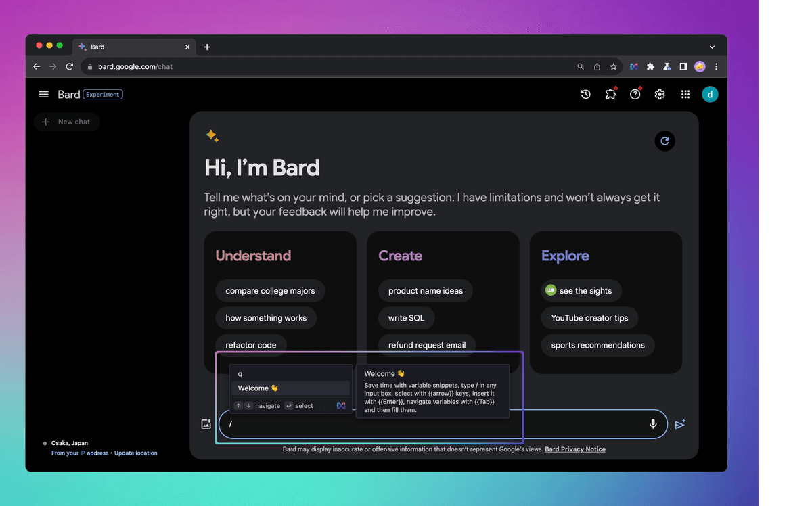Open the Chrome side panel
812x506 pixels.
click(x=683, y=67)
